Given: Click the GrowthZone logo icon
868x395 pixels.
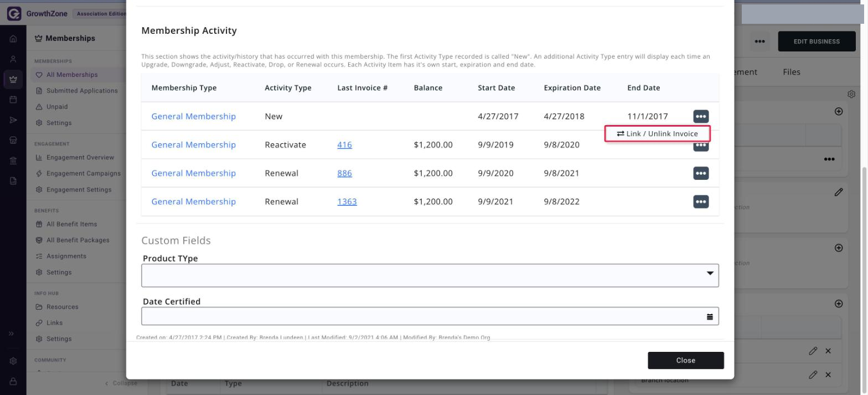Looking at the screenshot, I should 14,14.
